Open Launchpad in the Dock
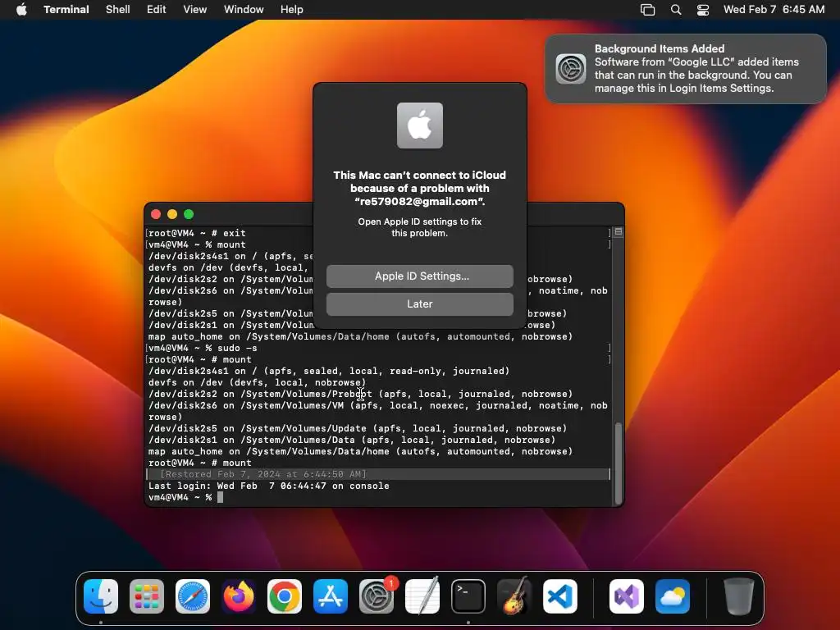 coord(147,596)
